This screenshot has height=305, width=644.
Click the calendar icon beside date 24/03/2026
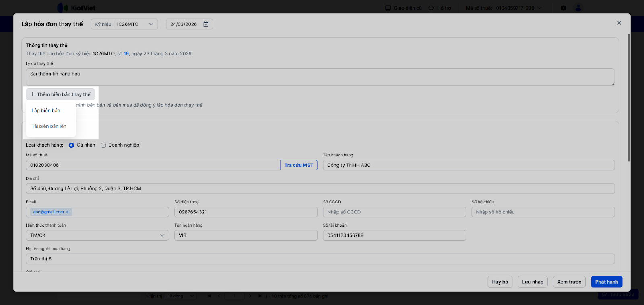coord(206,24)
